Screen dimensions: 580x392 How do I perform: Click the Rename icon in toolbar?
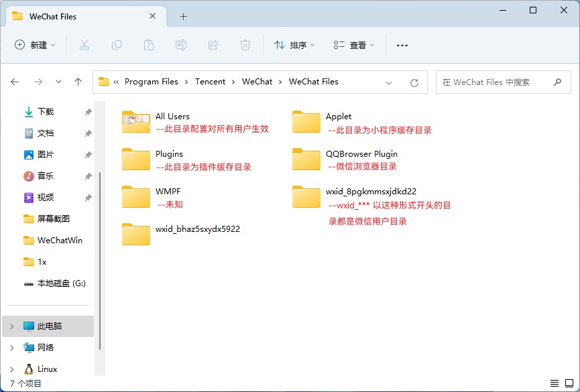pyautogui.click(x=181, y=45)
